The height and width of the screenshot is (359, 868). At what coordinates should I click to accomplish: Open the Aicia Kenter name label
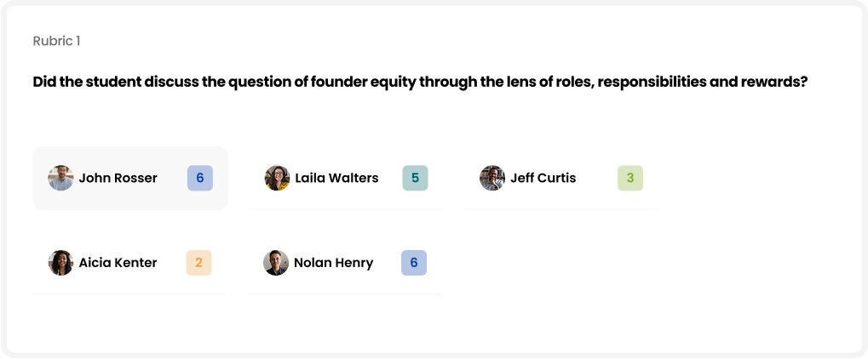118,263
